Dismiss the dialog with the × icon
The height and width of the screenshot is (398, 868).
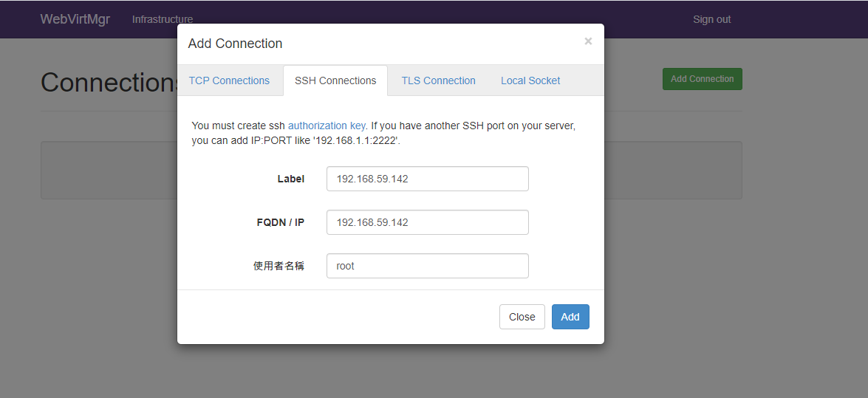(x=588, y=41)
